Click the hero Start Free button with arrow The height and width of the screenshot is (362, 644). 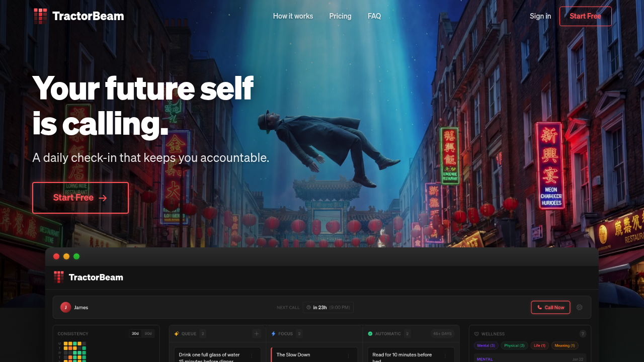click(80, 198)
